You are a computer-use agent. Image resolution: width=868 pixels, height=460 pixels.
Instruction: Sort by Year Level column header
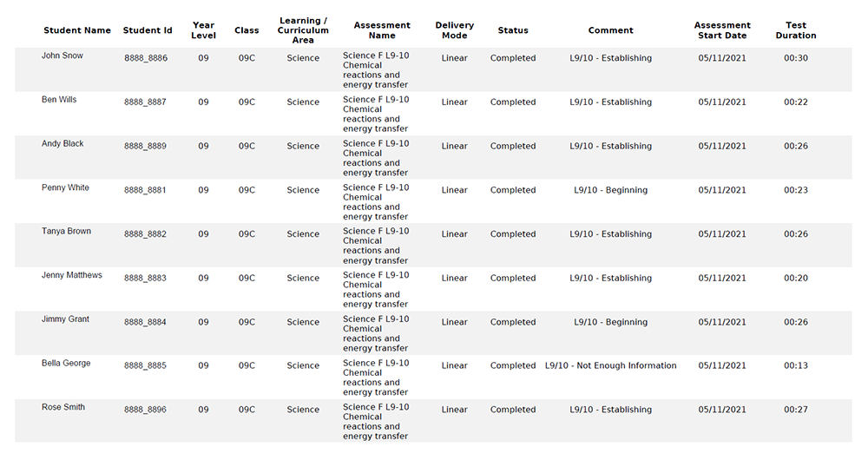point(203,30)
